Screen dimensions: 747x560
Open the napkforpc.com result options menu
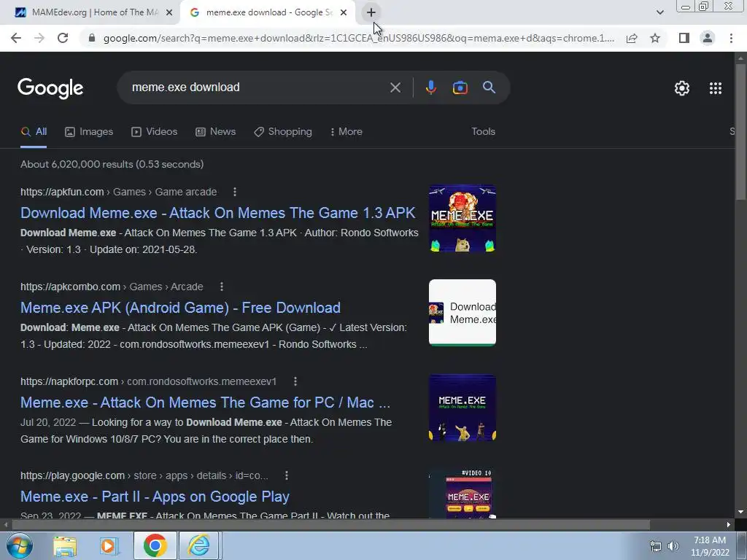pos(295,381)
